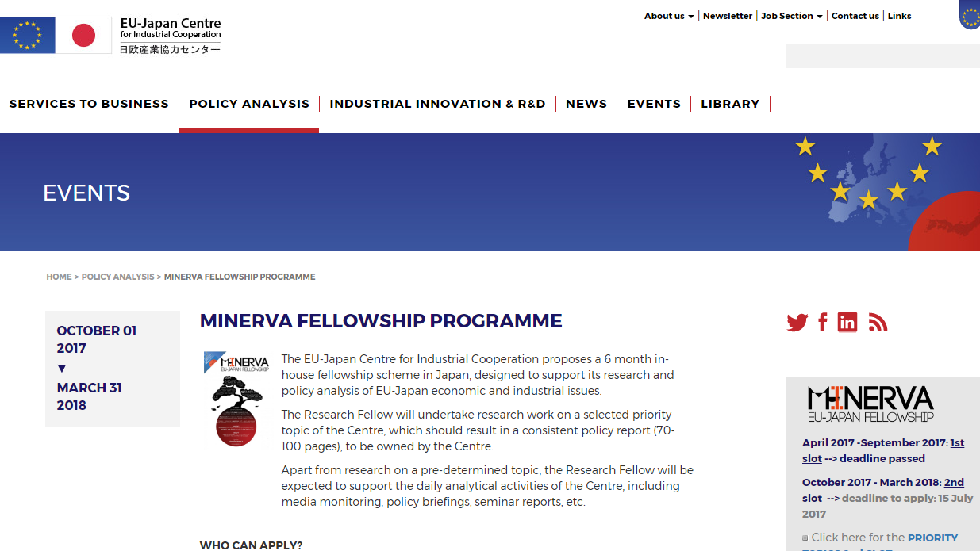Share the page on Facebook
The image size is (980, 551).
point(822,322)
